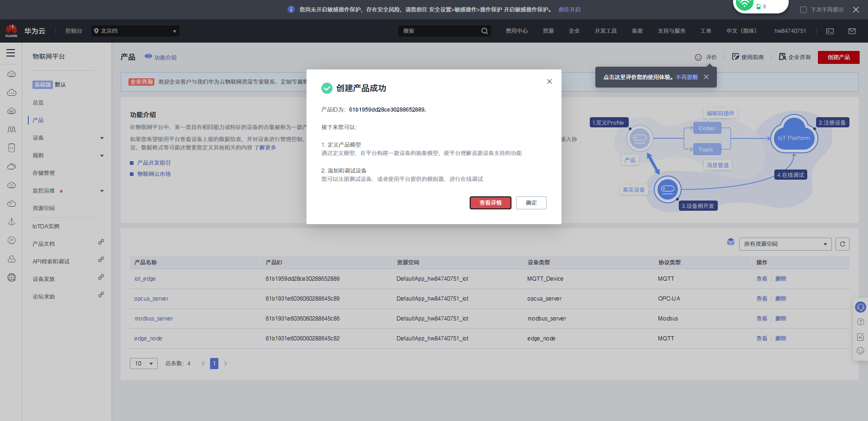868x421 pixels.
Task: Click the IP icon in left icon rail
Action: coord(12,240)
